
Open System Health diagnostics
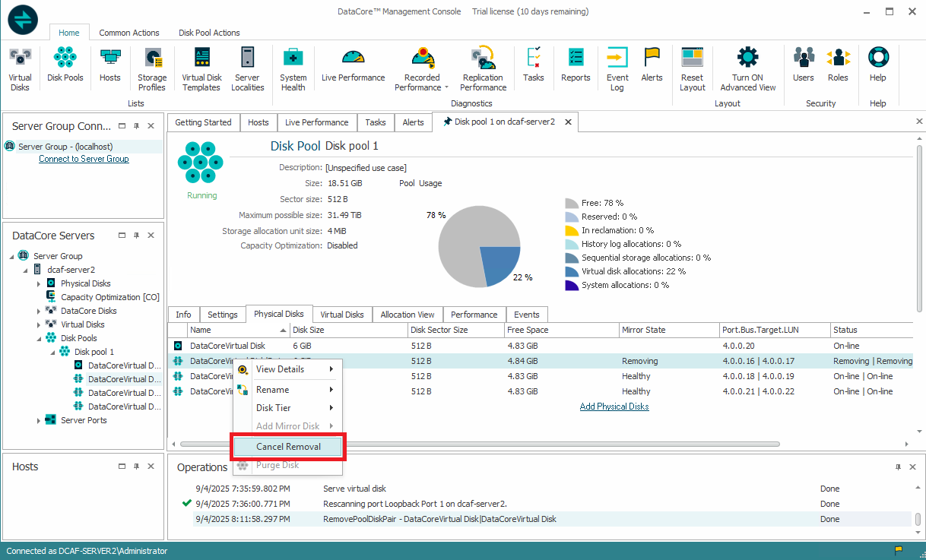pyautogui.click(x=293, y=68)
